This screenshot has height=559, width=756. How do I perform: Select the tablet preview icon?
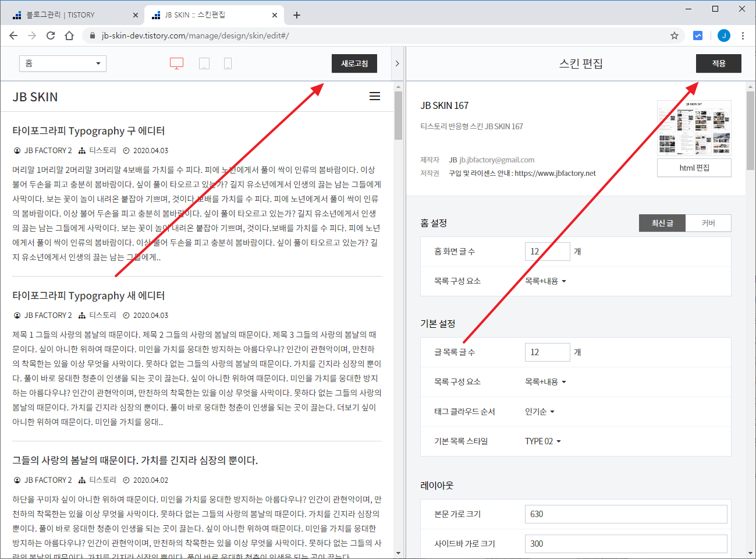[204, 63]
